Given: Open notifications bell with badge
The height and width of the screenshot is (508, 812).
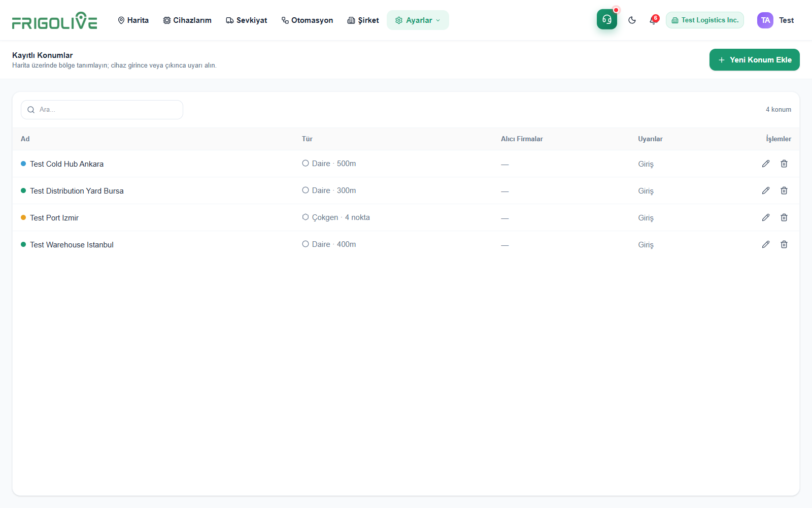Looking at the screenshot, I should click(653, 20).
